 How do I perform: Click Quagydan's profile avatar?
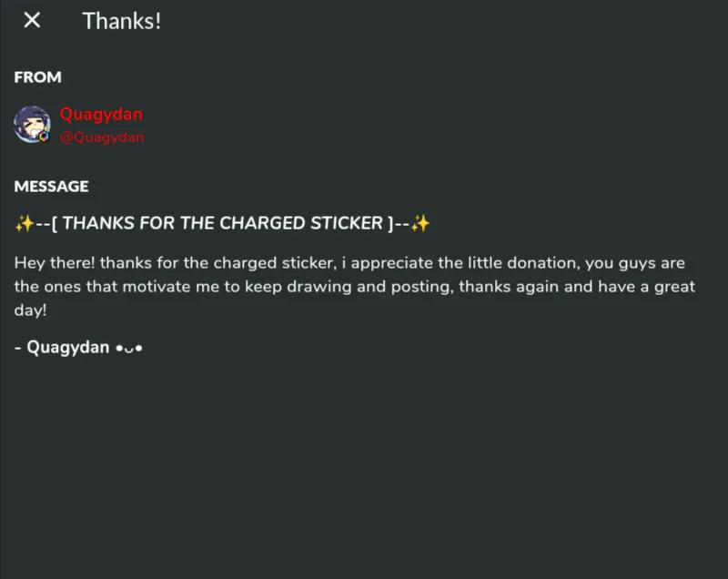pyautogui.click(x=31, y=125)
